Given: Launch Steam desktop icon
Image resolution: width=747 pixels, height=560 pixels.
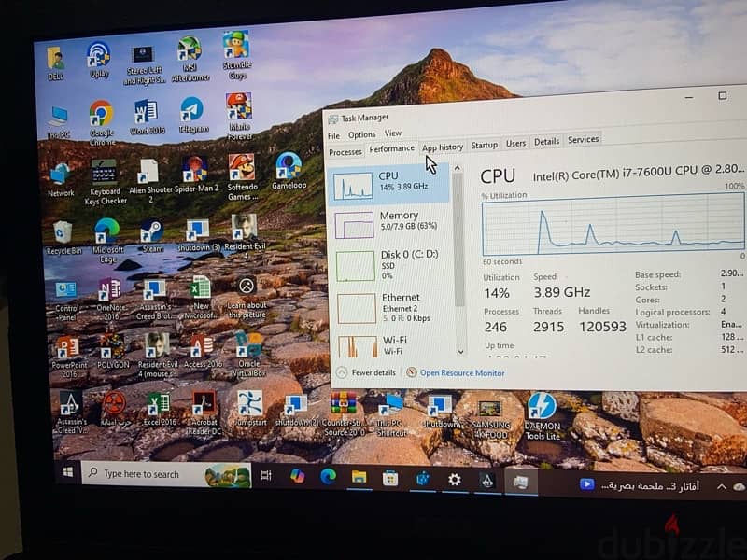Looking at the screenshot, I should point(152,236).
